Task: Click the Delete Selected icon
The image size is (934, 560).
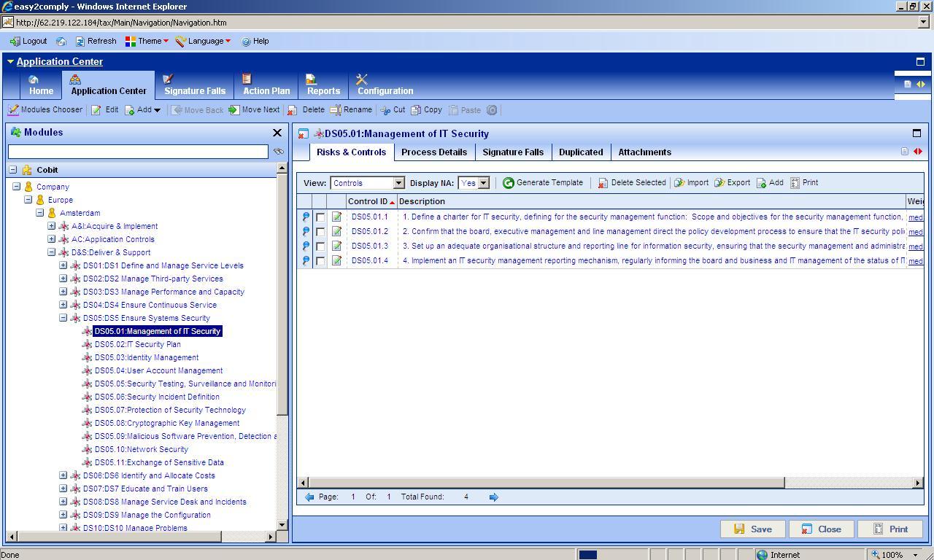Action: coord(603,183)
